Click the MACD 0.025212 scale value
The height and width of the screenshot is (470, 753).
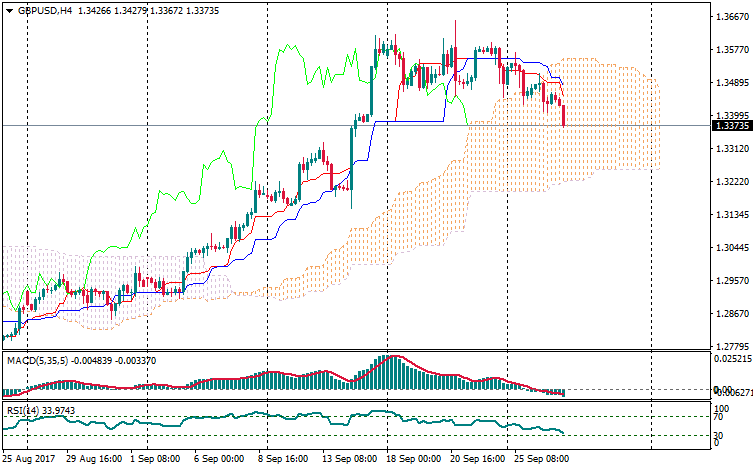730,357
